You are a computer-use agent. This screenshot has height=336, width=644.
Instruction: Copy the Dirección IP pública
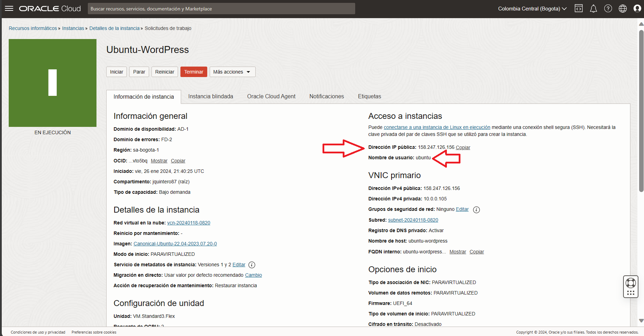tap(463, 147)
